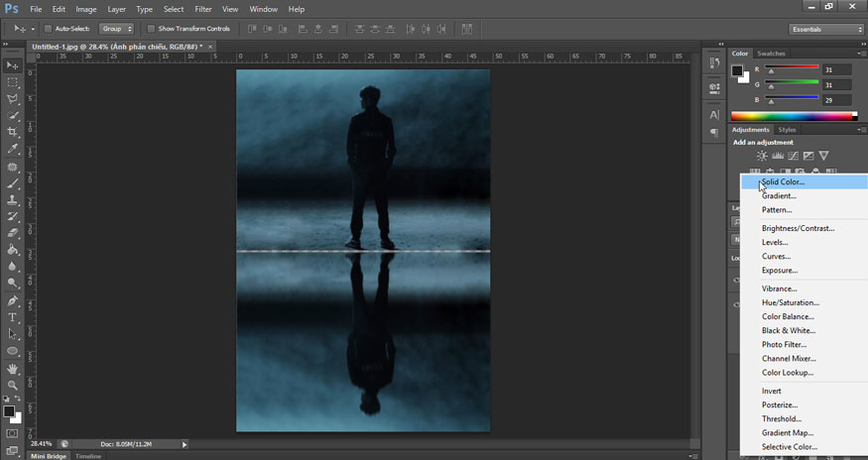The width and height of the screenshot is (868, 460).
Task: Select the Eraser tool
Action: tap(12, 233)
